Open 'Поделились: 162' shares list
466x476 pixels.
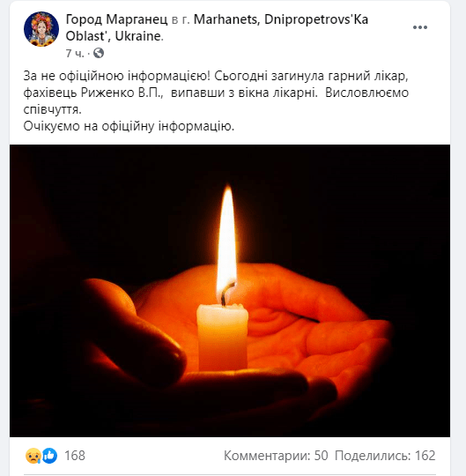pyautogui.click(x=385, y=456)
